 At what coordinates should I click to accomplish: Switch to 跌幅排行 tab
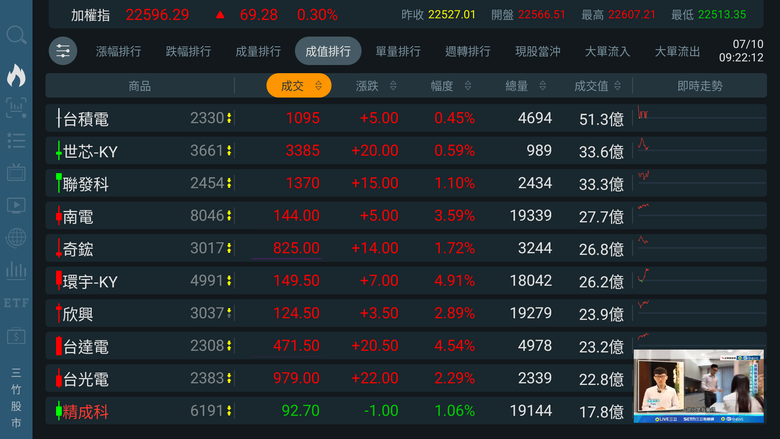pyautogui.click(x=188, y=51)
